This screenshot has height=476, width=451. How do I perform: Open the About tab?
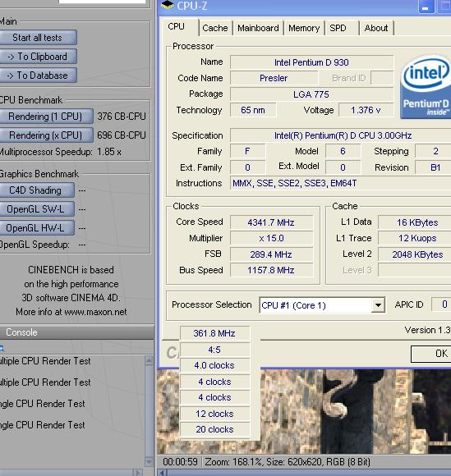pyautogui.click(x=377, y=28)
